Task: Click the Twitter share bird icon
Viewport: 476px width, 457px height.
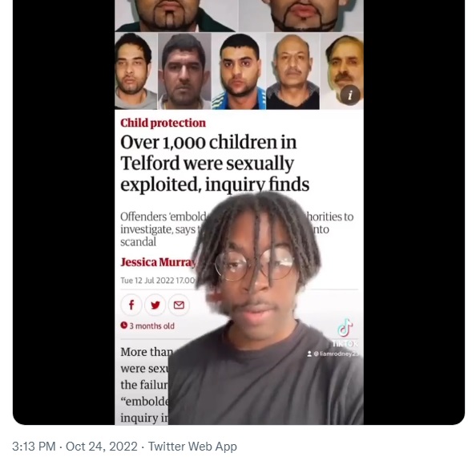Action: coord(155,305)
